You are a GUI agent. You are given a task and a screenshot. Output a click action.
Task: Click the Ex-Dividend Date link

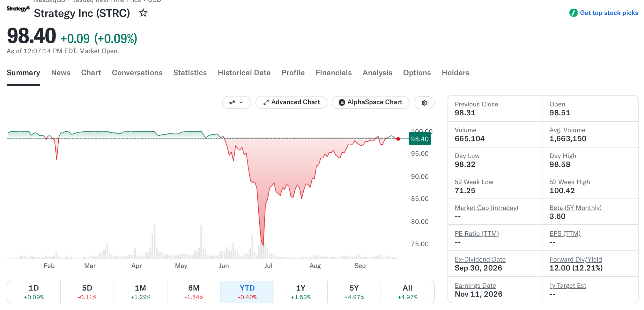click(x=480, y=259)
